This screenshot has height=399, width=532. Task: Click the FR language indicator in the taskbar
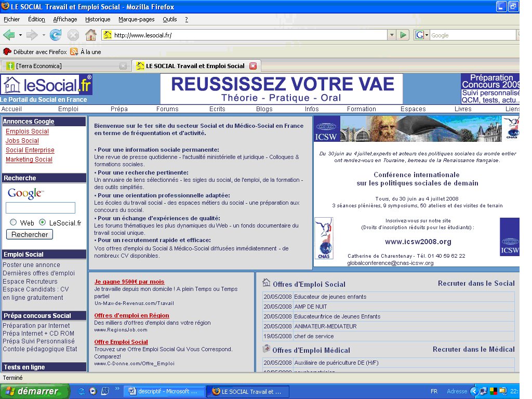(x=434, y=391)
